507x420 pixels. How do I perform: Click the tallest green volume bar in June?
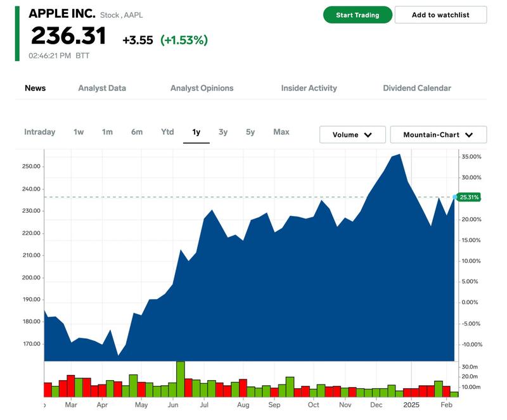[x=181, y=379]
